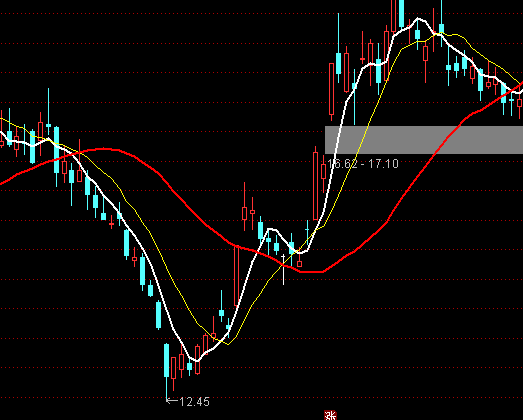This screenshot has width=523, height=420.
Task: Select the small red cross doji in the downtrend
Action: (x=111, y=224)
